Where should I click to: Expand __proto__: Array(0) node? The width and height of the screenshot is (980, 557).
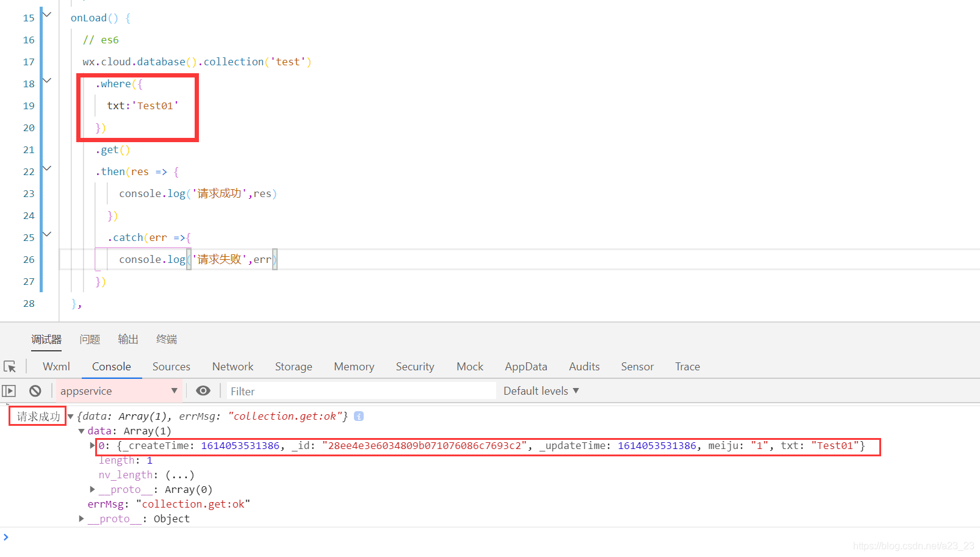[x=92, y=489]
